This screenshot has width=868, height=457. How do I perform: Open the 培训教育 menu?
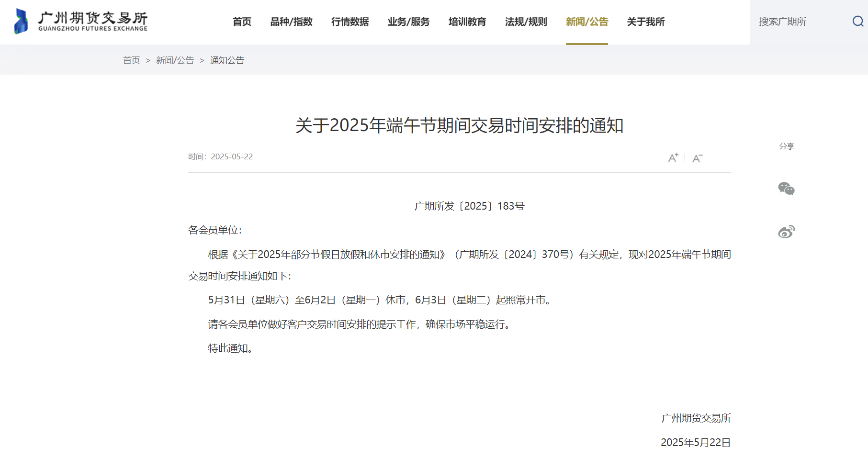pos(467,22)
